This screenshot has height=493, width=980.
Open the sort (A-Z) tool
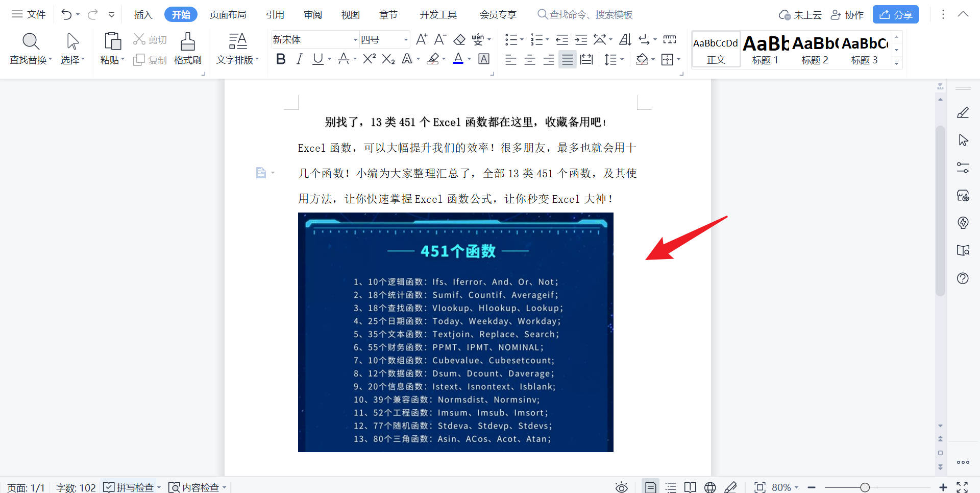click(625, 39)
